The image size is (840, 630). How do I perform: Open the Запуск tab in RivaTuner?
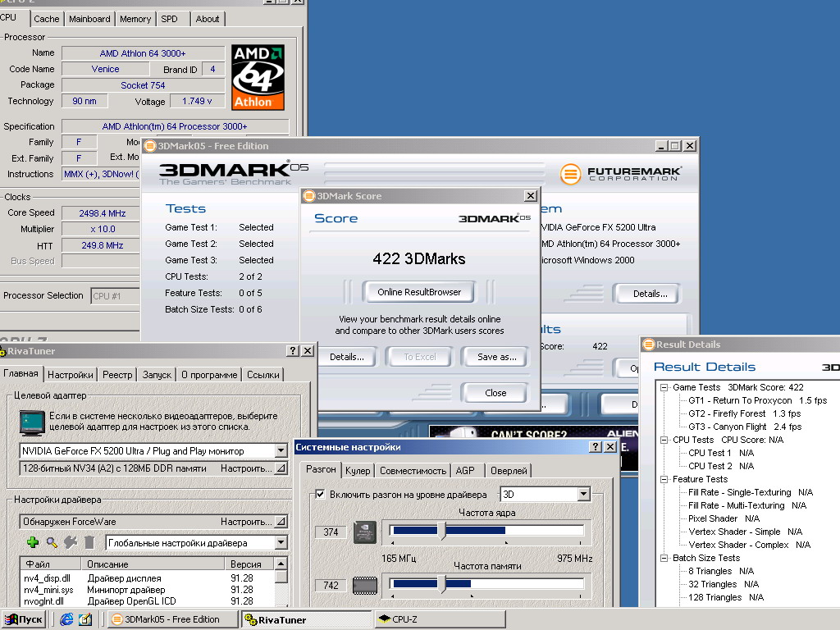coord(157,374)
